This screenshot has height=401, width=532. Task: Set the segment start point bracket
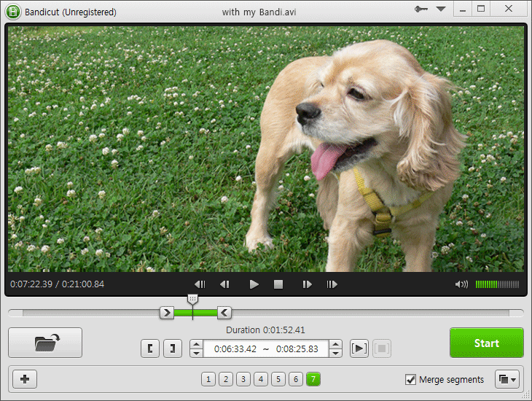pos(150,349)
